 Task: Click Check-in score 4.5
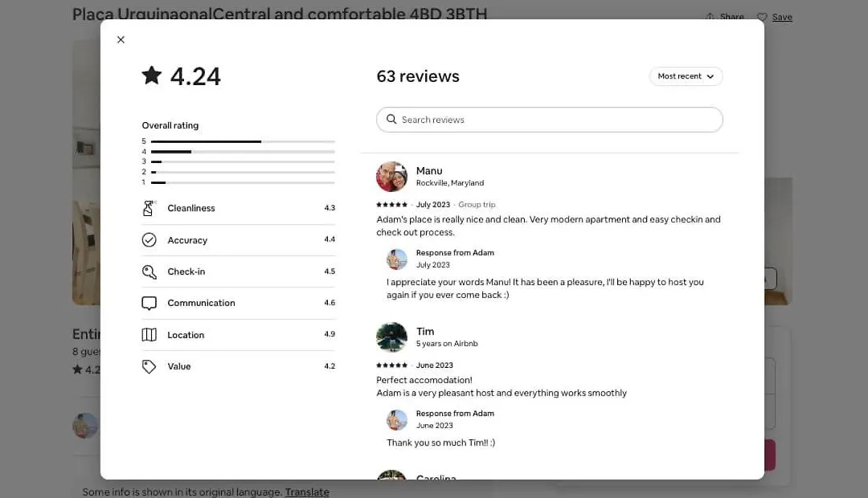tap(330, 271)
